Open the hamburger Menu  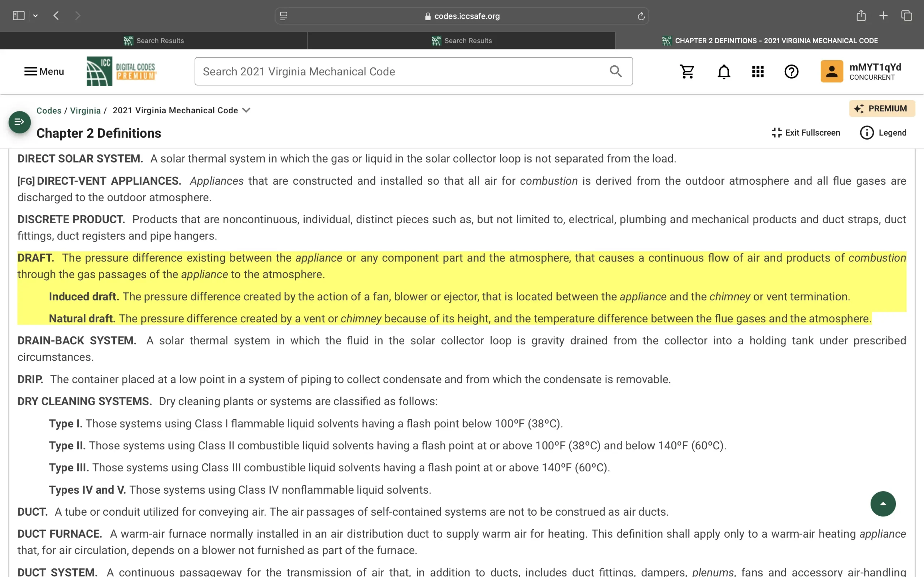pyautogui.click(x=44, y=71)
